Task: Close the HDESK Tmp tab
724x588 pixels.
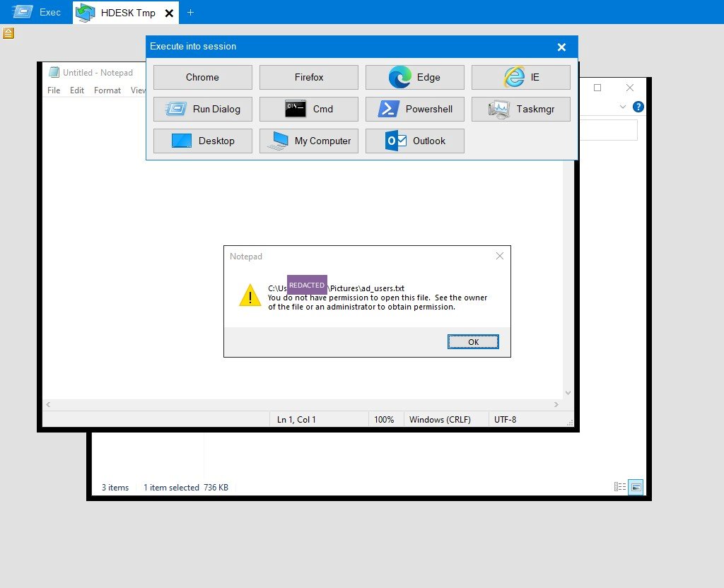Action: (x=170, y=13)
